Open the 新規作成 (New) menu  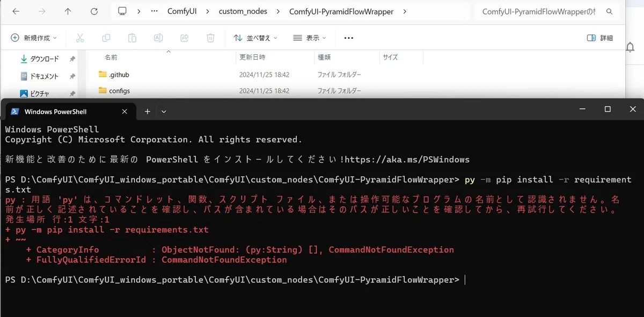pyautogui.click(x=34, y=38)
